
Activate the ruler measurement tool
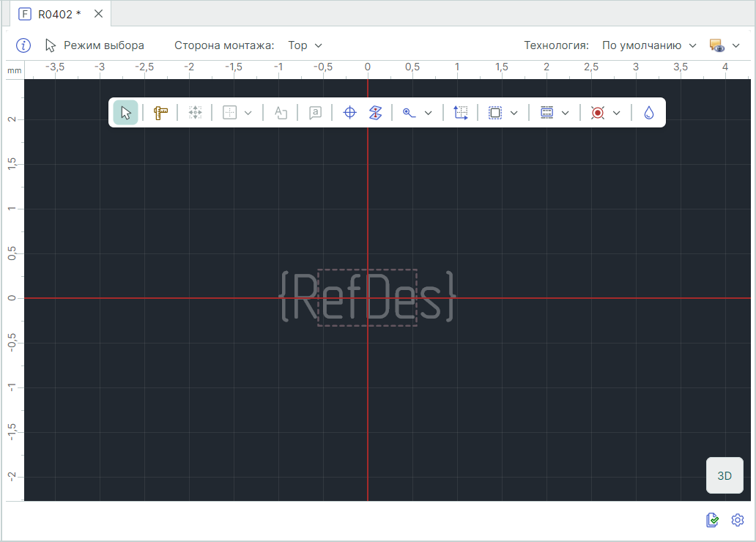(x=160, y=113)
